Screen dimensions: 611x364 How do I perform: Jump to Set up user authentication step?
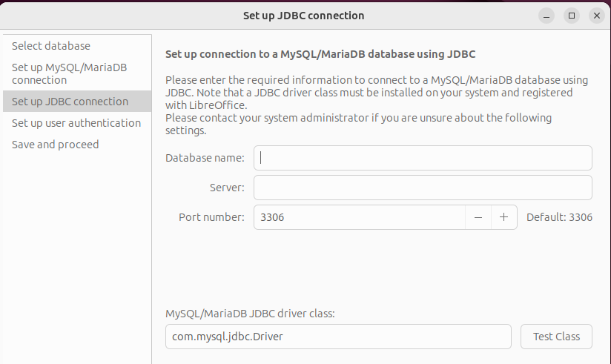[x=76, y=123]
